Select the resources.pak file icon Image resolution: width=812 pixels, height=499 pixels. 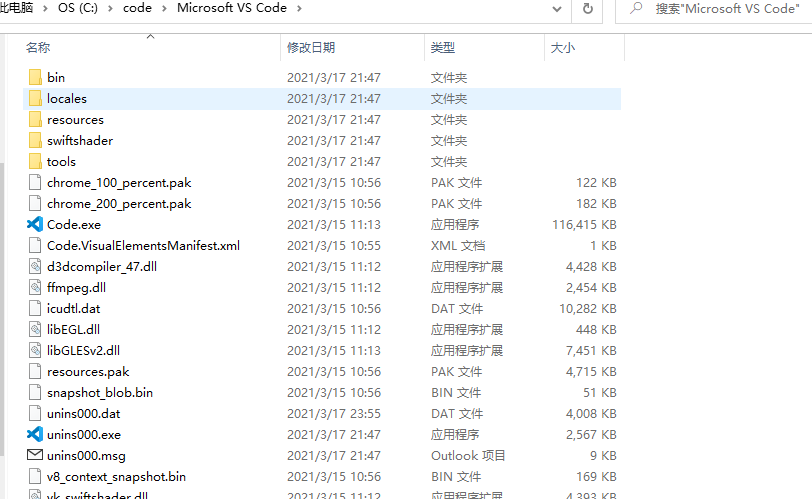[35, 371]
